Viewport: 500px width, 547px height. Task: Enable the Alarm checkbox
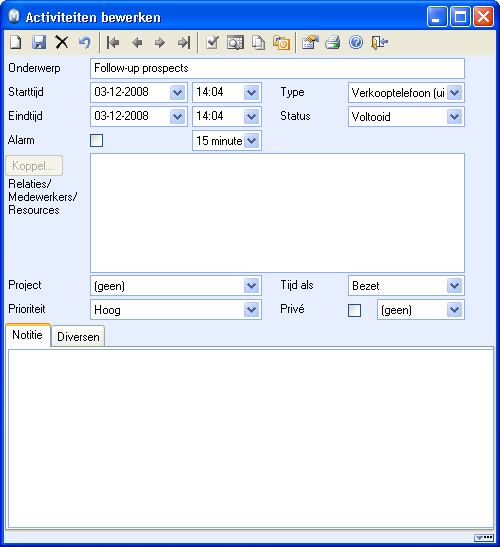[x=97, y=141]
